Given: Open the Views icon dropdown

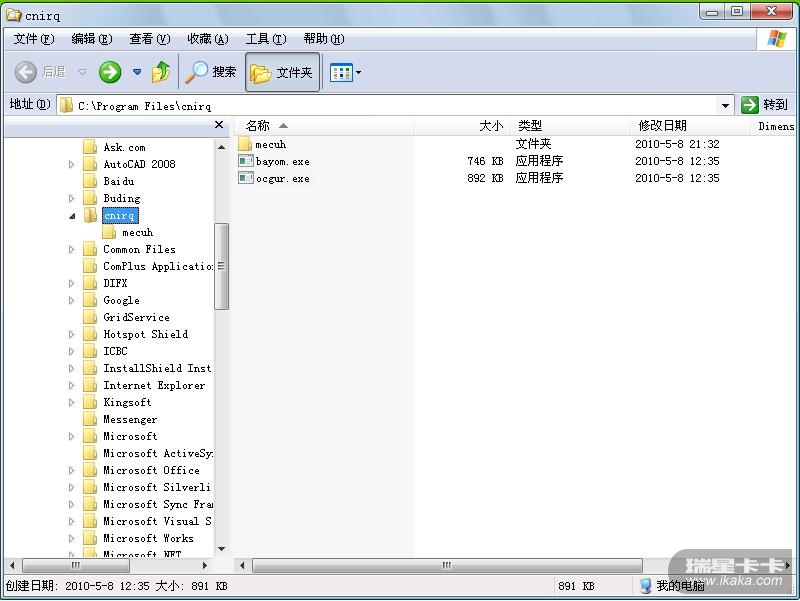Looking at the screenshot, I should coord(345,72).
